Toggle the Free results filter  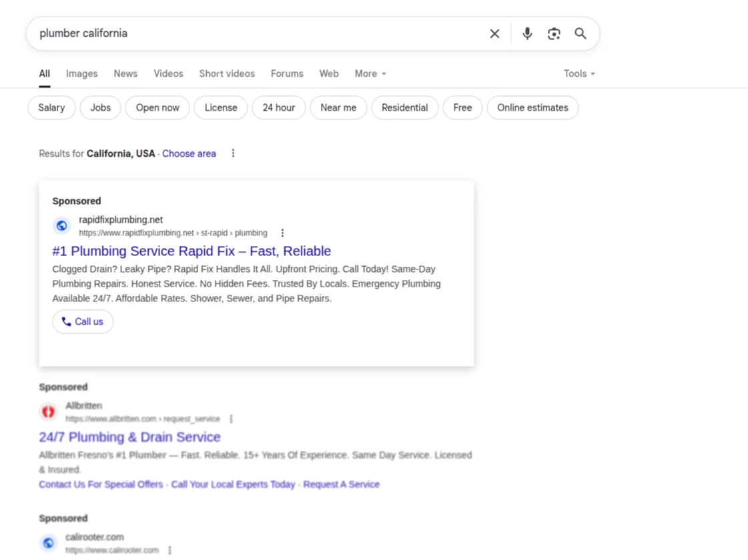click(x=462, y=107)
